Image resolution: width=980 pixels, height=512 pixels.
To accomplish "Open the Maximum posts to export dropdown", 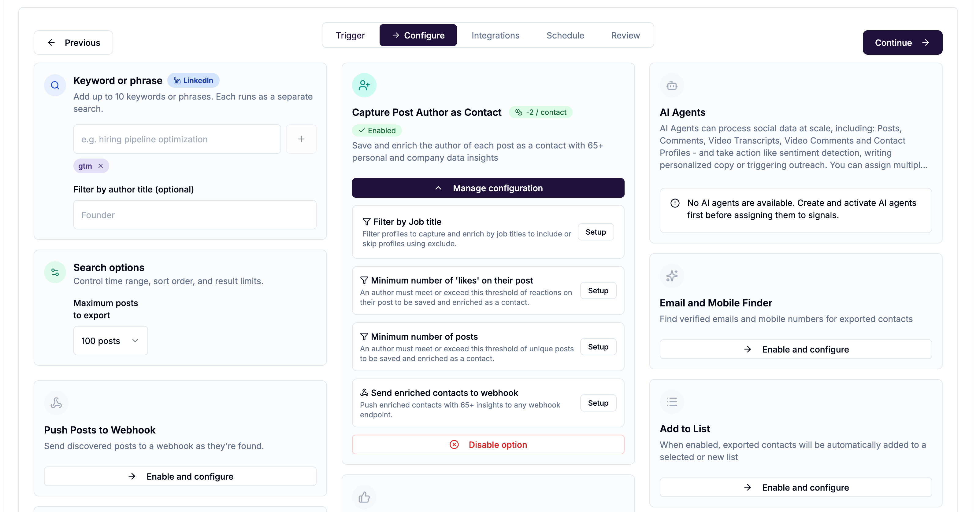I will tap(110, 341).
